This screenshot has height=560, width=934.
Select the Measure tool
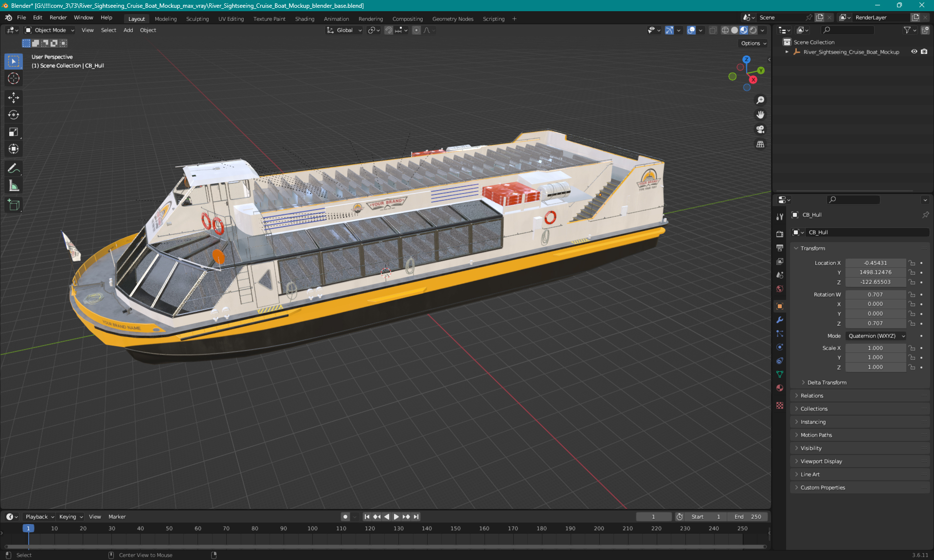14,186
